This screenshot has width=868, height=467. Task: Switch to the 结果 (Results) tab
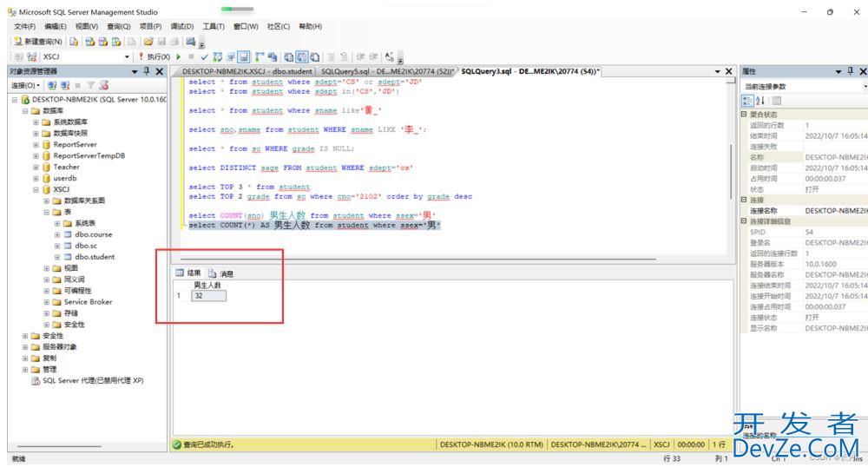[188, 273]
